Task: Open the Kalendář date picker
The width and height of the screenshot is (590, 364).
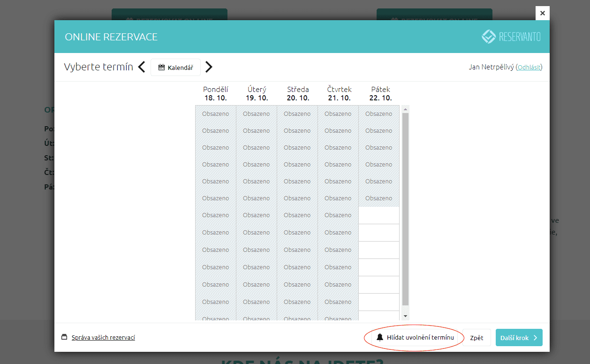Action: point(175,68)
